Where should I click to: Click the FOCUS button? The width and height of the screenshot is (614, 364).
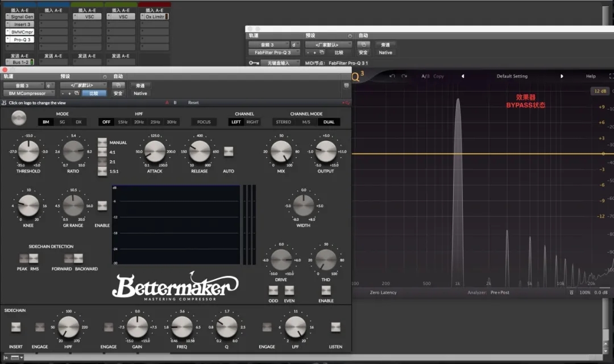coord(204,122)
